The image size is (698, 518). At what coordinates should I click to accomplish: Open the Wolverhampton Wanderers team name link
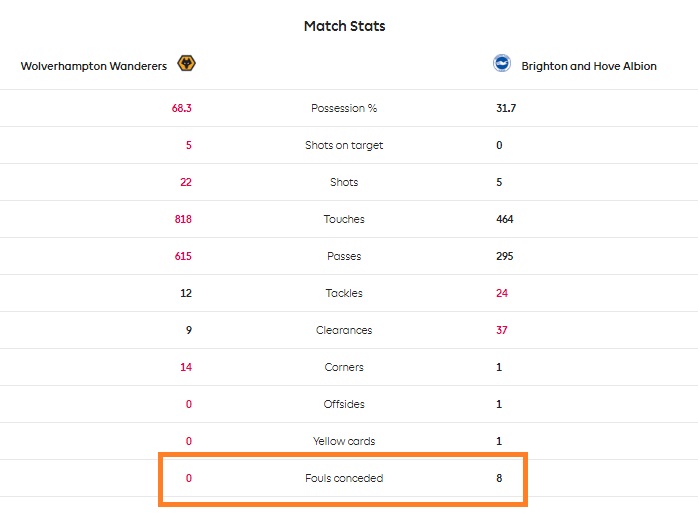pyautogui.click(x=93, y=66)
